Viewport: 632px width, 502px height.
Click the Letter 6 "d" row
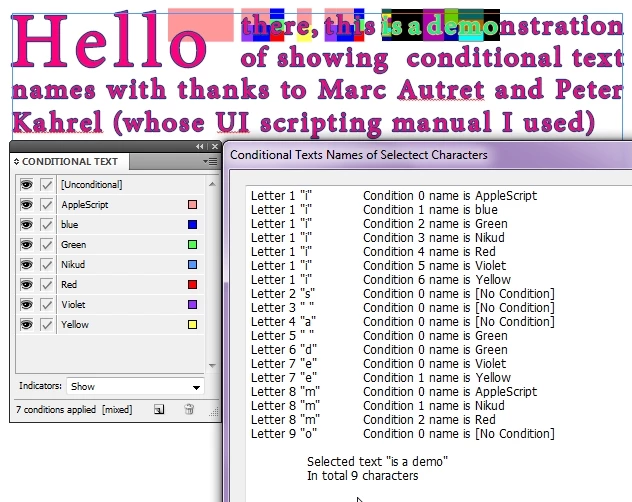pyautogui.click(x=379, y=350)
